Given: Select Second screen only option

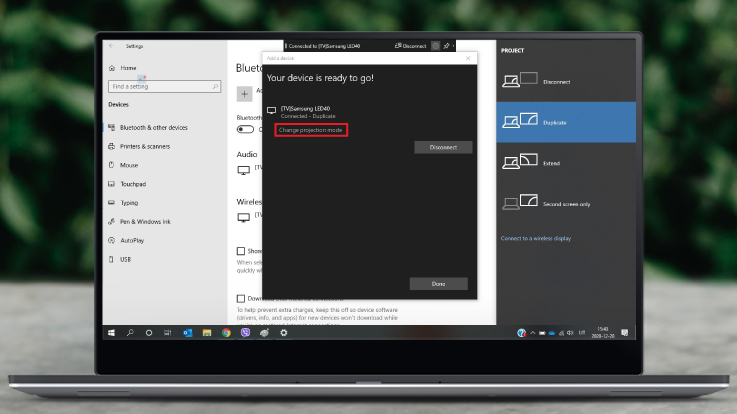Looking at the screenshot, I should point(566,203).
